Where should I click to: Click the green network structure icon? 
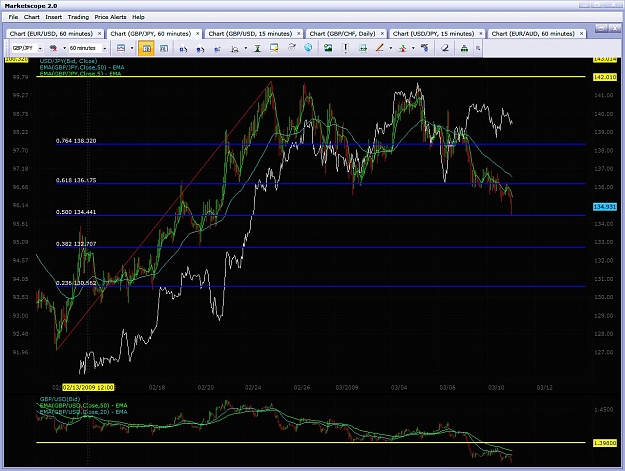click(x=464, y=48)
